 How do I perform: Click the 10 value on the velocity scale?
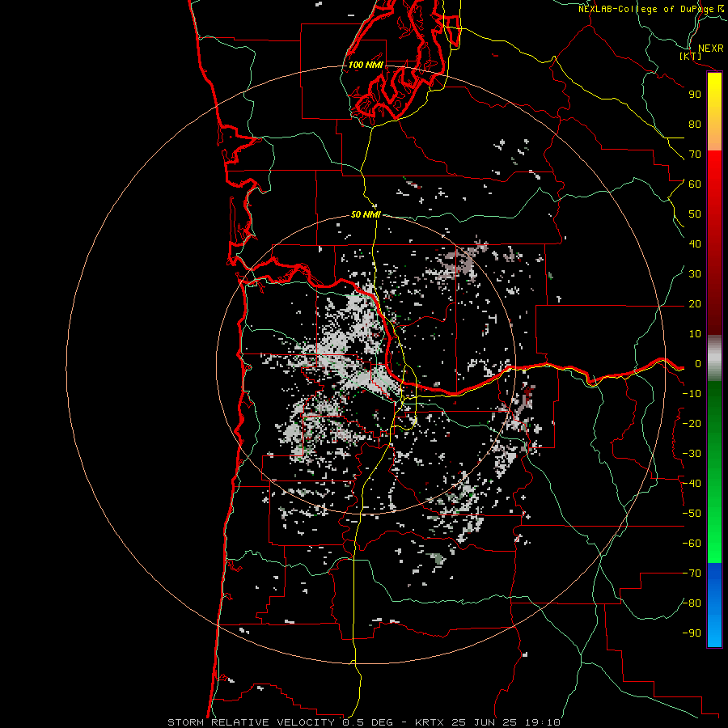pos(695,334)
